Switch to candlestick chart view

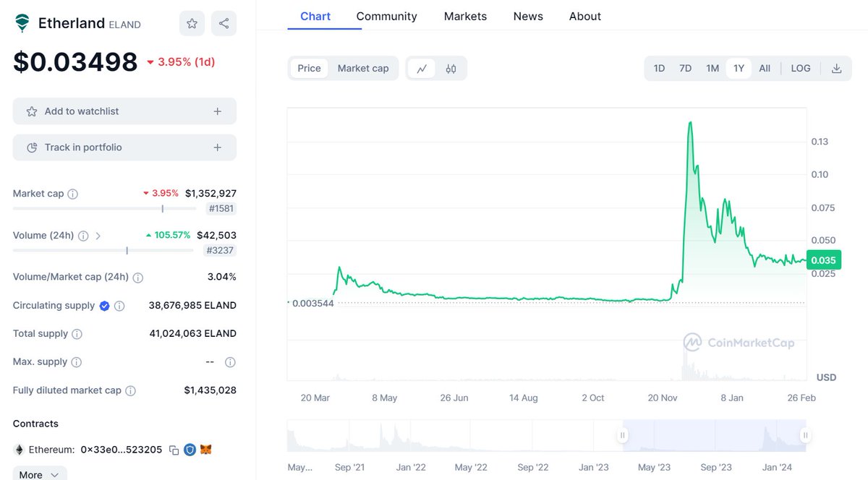pyautogui.click(x=451, y=69)
